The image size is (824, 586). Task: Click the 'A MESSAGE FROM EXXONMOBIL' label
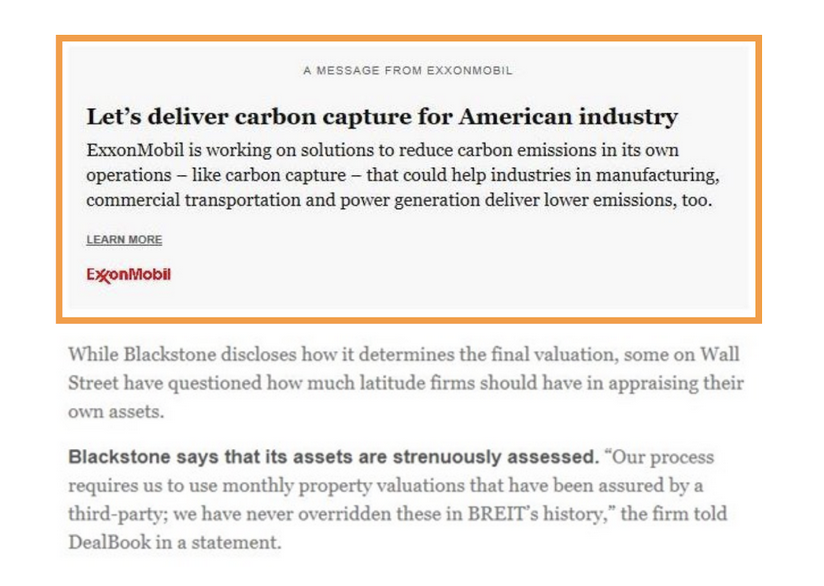(408, 71)
